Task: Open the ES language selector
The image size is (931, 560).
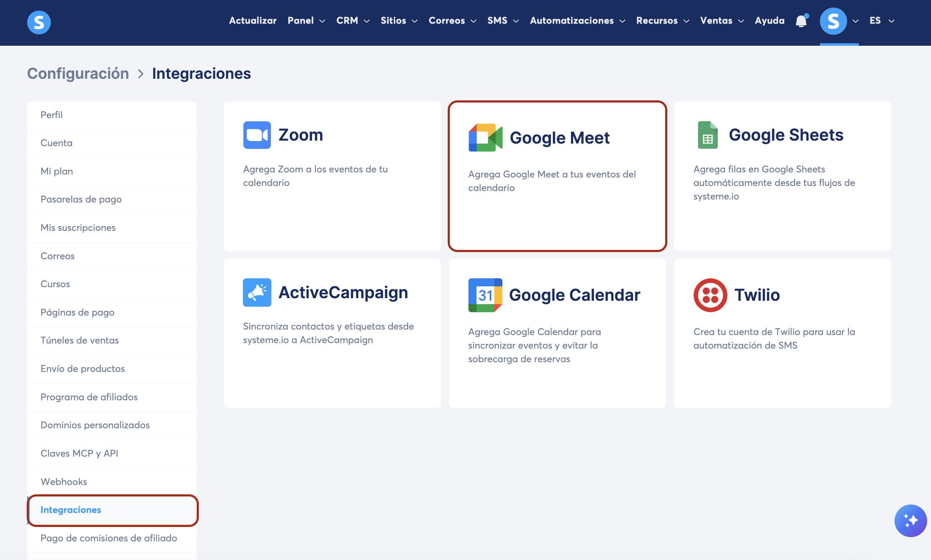Action: [x=882, y=21]
